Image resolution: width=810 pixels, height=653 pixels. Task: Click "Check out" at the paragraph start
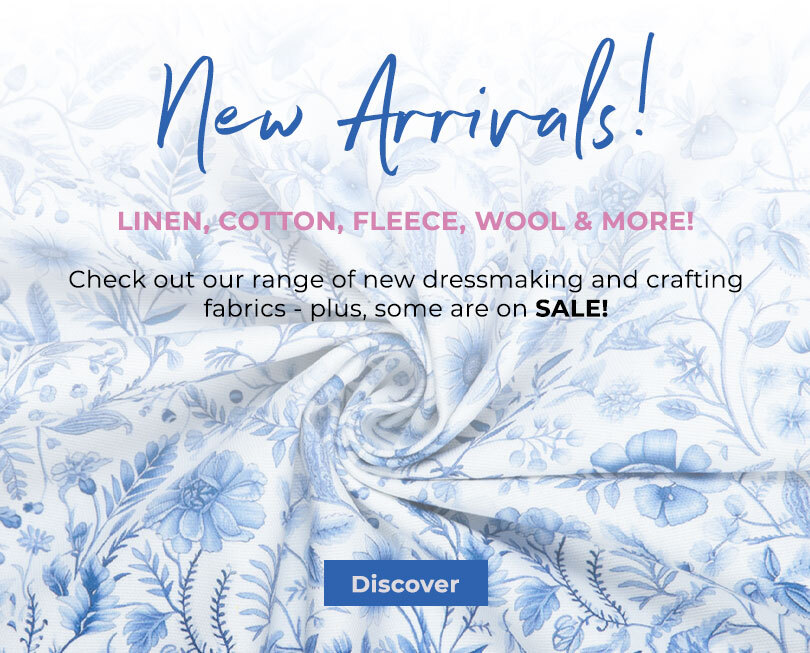[133, 280]
